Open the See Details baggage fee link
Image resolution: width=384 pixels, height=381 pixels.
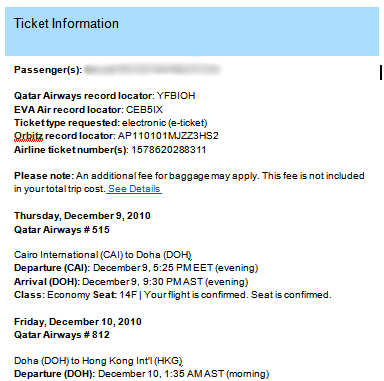pyautogui.click(x=134, y=189)
